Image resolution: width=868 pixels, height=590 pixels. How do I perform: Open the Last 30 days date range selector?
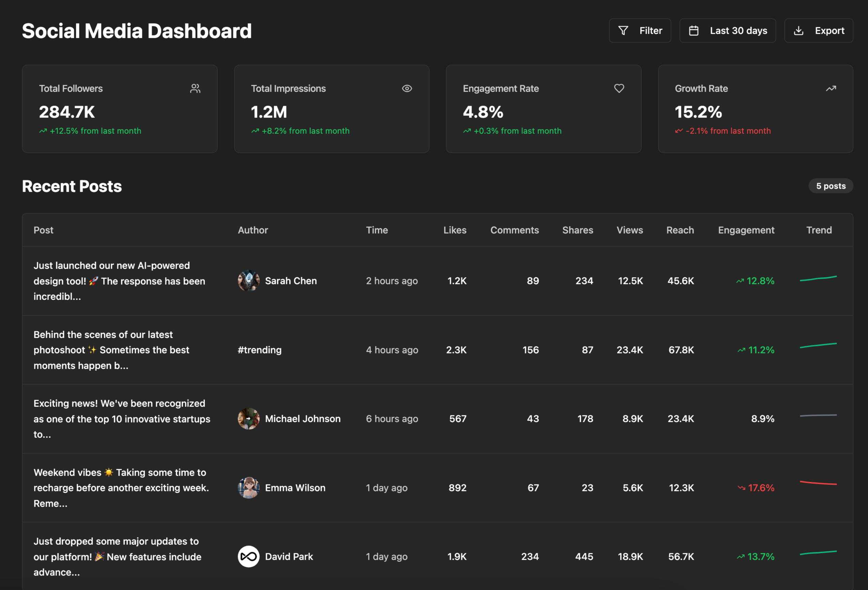point(728,31)
